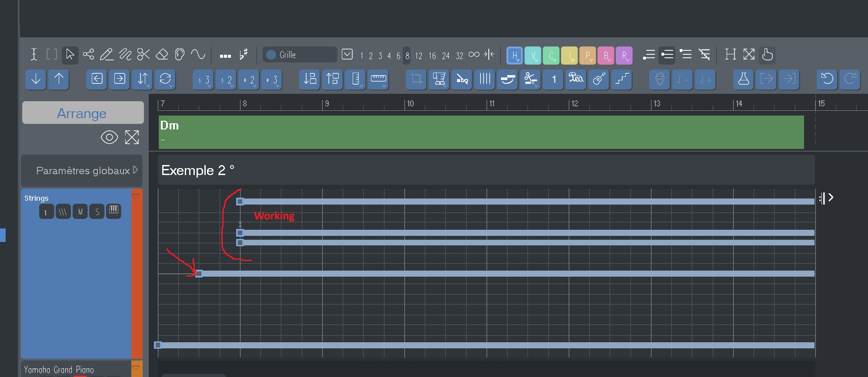
Task: Select the cyan V parameter tab
Action: point(533,56)
